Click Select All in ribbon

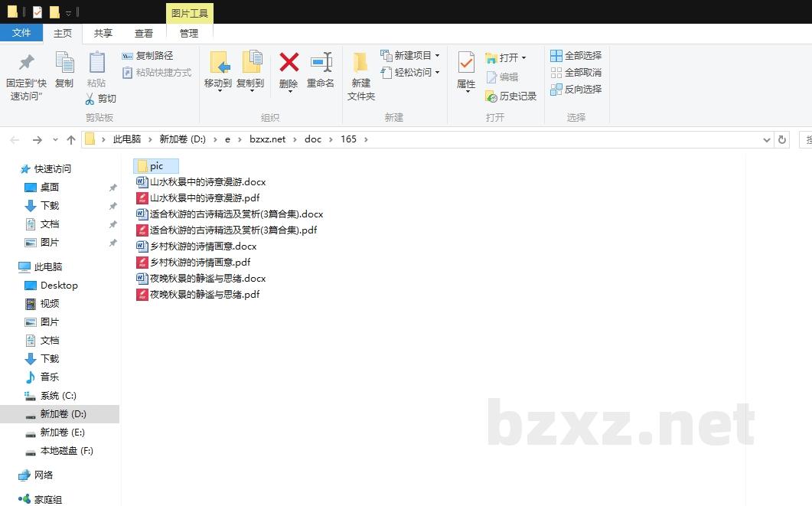[556, 56]
